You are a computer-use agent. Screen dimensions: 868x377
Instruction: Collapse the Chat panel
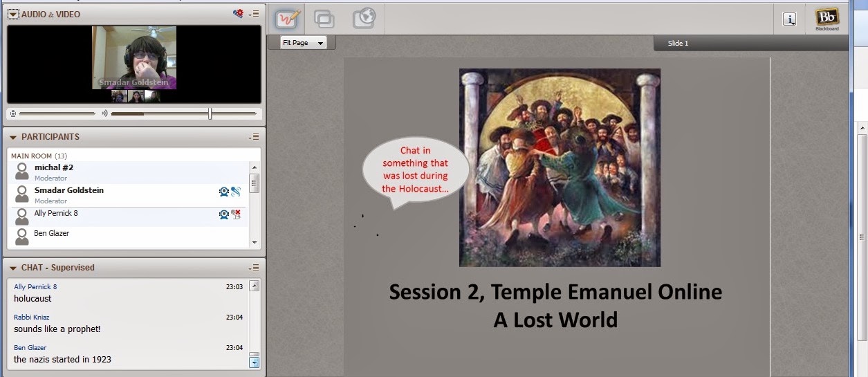tap(12, 268)
